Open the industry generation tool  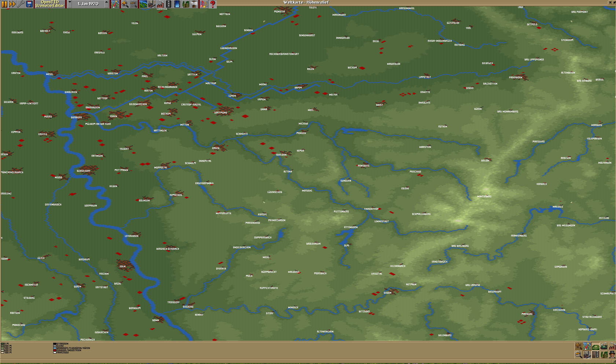coord(160,4)
